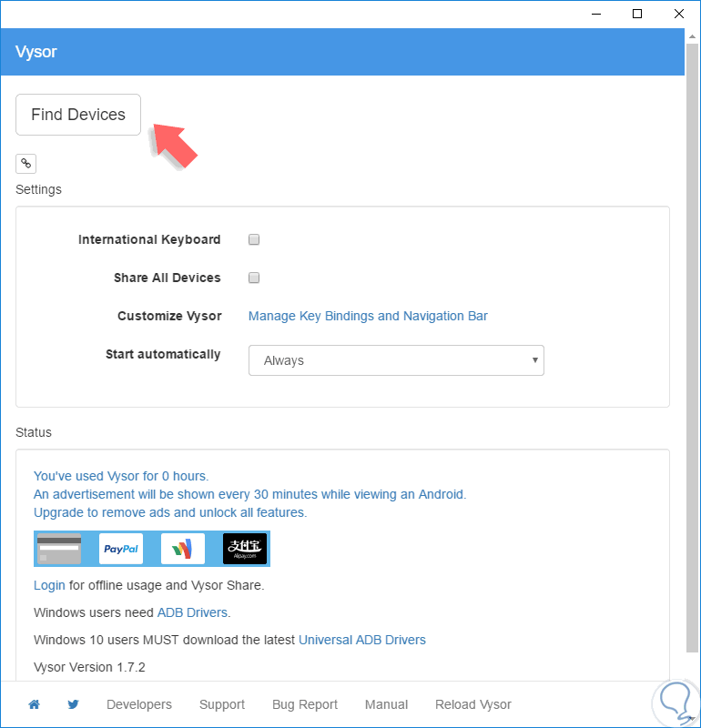
Task: Click "You've used Vysor for 0 hours" link
Action: pos(121,476)
